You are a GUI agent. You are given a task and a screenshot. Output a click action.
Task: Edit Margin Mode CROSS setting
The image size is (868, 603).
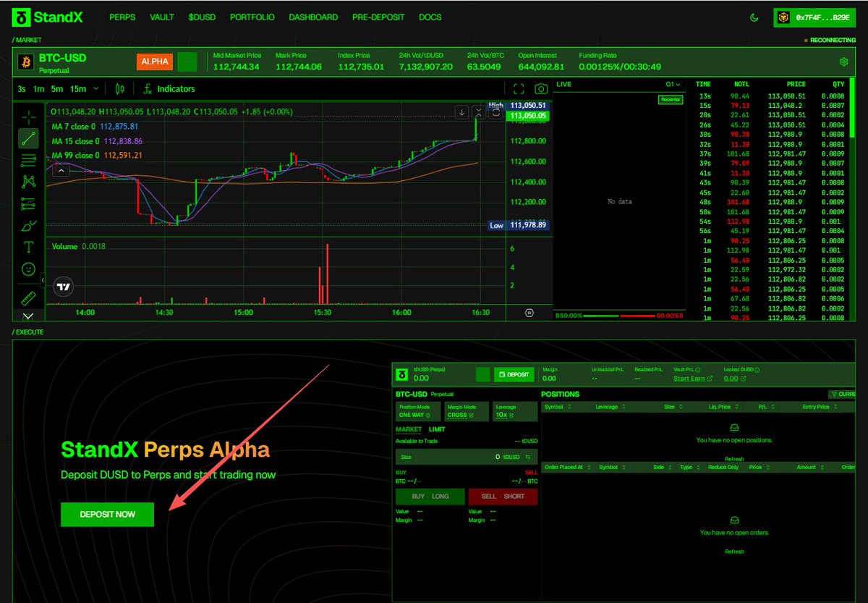[466, 411]
